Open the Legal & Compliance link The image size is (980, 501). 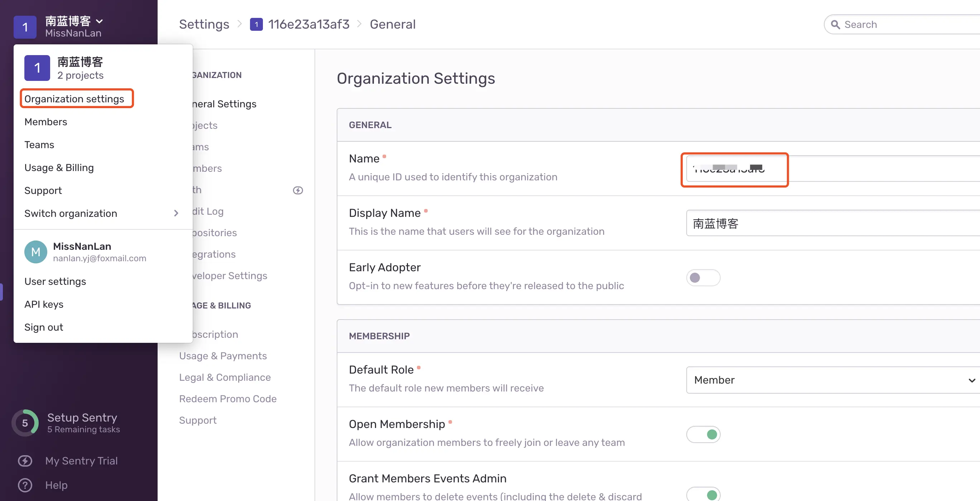tap(225, 377)
